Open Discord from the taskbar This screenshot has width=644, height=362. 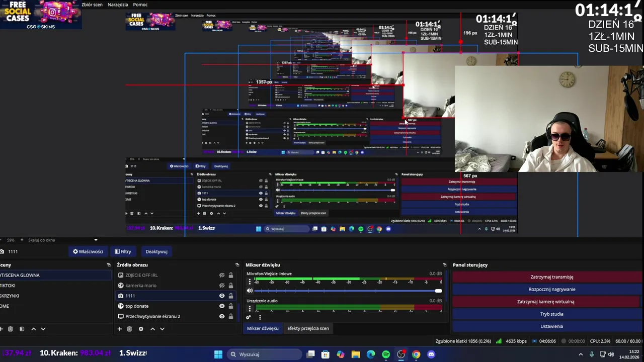[431, 354]
